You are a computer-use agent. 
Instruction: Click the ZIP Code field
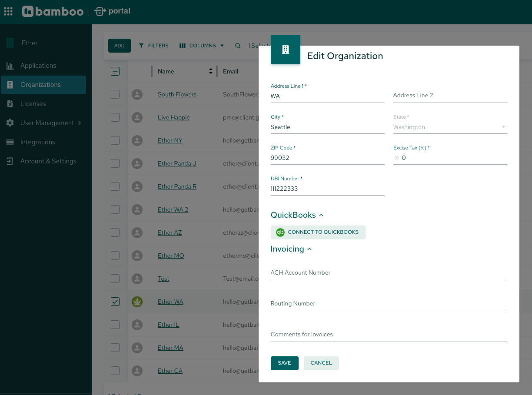pos(328,158)
